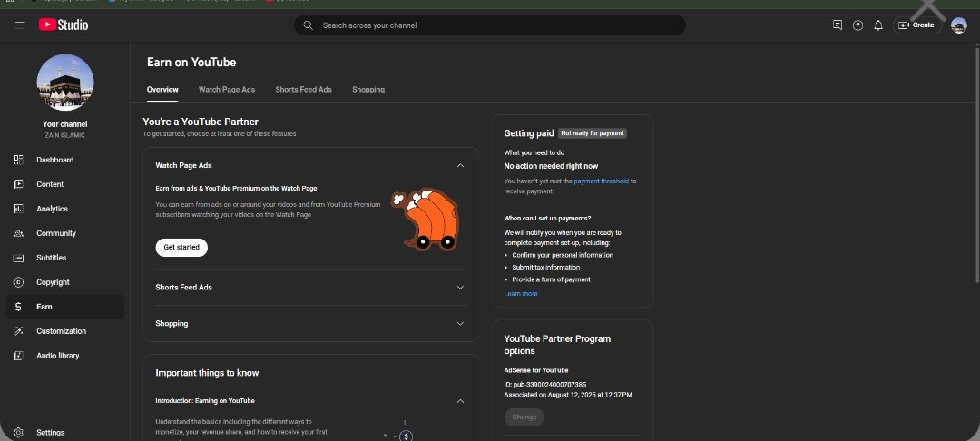
Task: Switch to the Watch Page Ads tab
Action: pos(227,89)
